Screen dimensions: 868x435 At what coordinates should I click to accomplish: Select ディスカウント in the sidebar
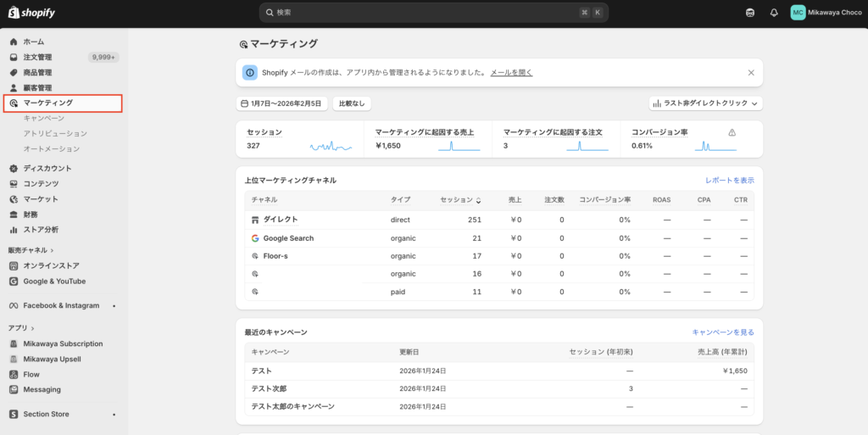[47, 168]
